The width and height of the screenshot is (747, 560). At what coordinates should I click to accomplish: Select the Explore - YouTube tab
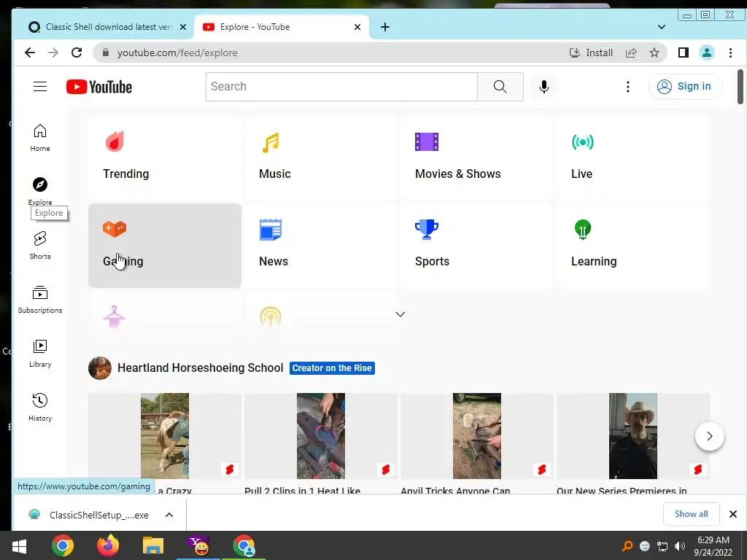[281, 27]
